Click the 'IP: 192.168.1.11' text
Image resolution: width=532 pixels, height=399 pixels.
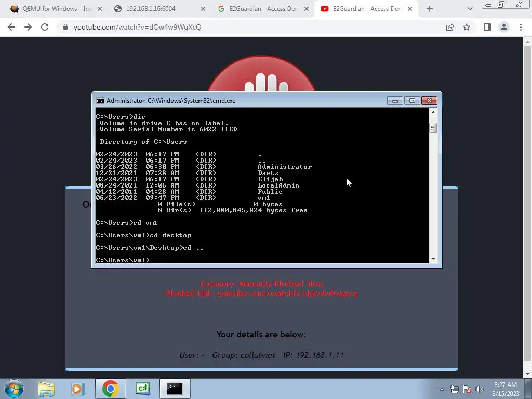point(313,355)
